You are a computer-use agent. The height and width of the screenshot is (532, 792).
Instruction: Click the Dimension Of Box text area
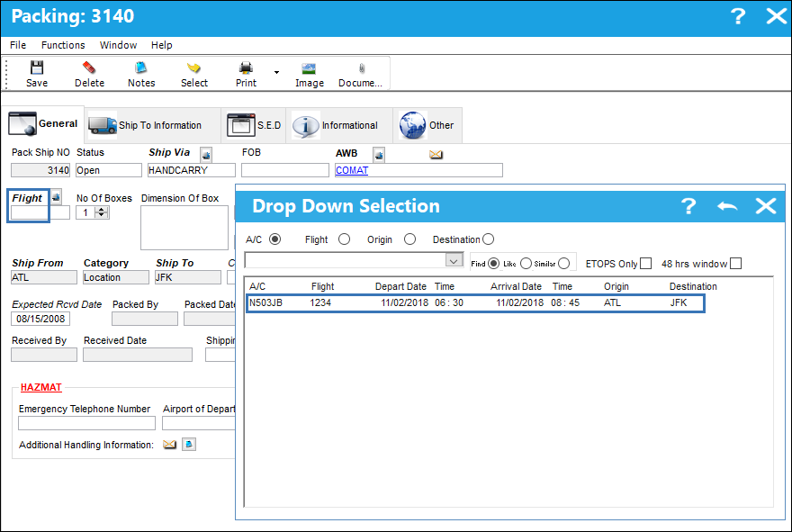tap(184, 228)
